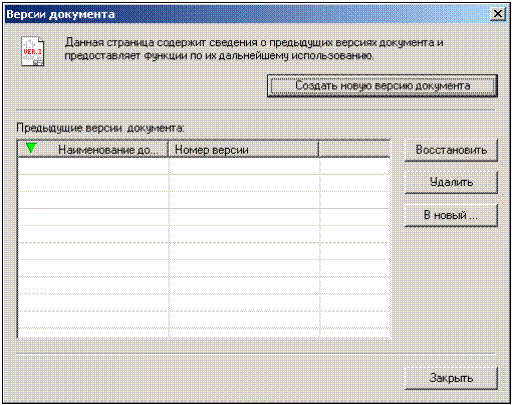Image resolution: width=512 pixels, height=405 pixels.
Task: Click the 'Закрыть' button
Action: pyautogui.click(x=451, y=378)
